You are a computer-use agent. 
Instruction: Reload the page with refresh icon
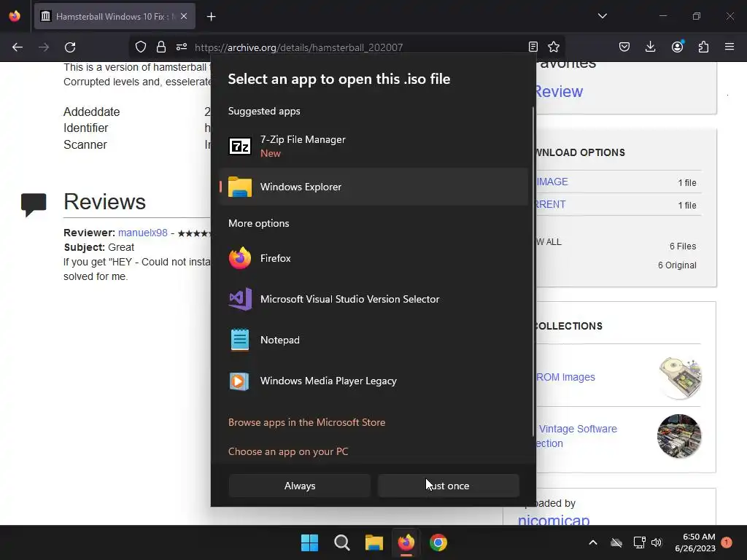point(70,47)
